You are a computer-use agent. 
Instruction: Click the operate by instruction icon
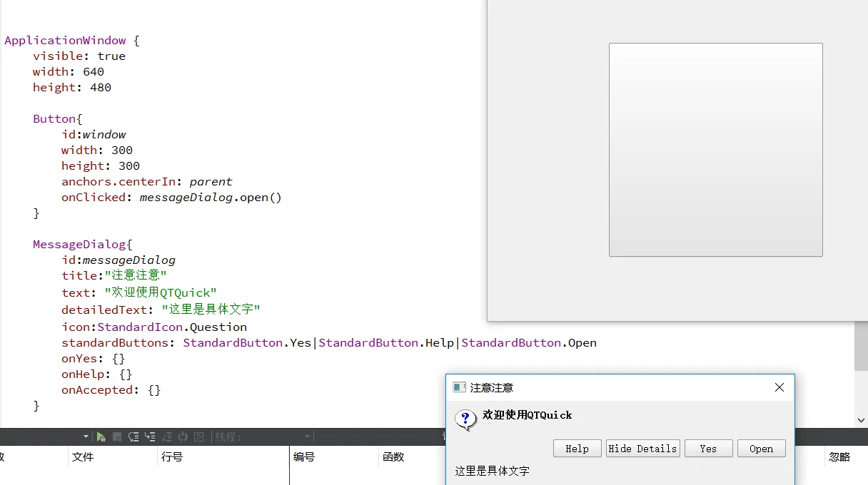coord(199,436)
